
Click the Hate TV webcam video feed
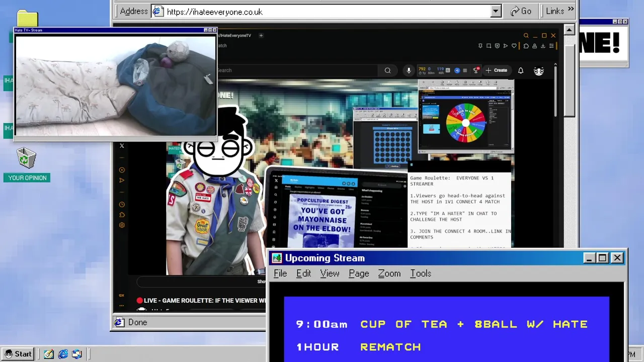[x=116, y=85]
